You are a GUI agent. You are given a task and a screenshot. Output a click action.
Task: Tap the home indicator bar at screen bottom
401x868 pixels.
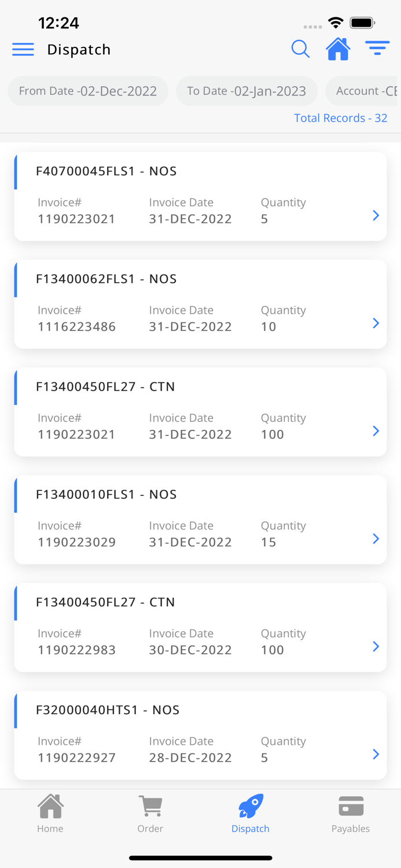200,858
